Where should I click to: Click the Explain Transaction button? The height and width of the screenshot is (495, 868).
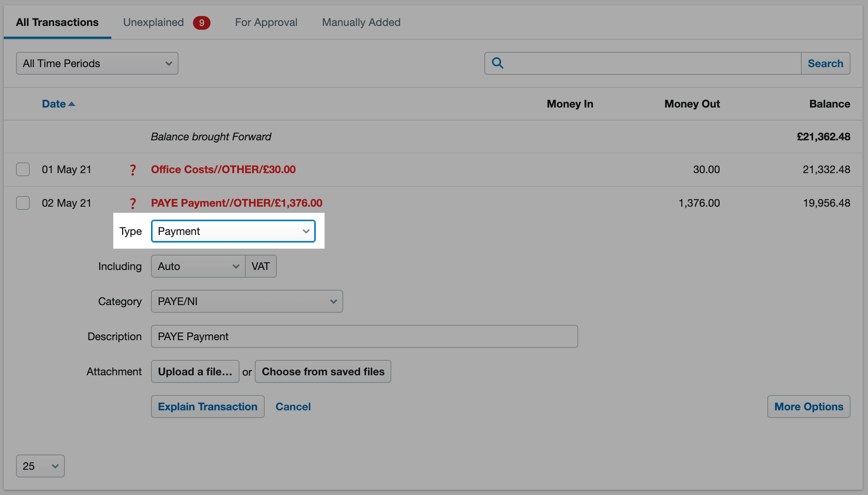coord(207,406)
